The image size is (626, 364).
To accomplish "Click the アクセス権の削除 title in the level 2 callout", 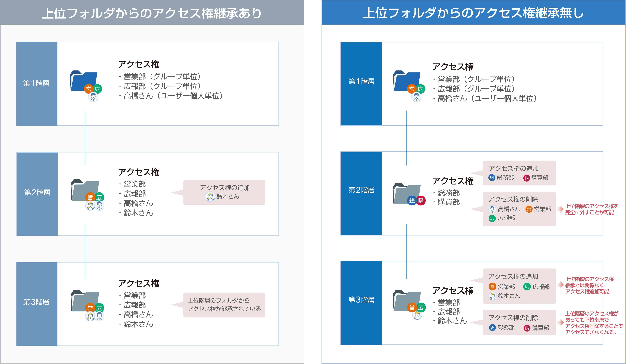I will [x=513, y=199].
